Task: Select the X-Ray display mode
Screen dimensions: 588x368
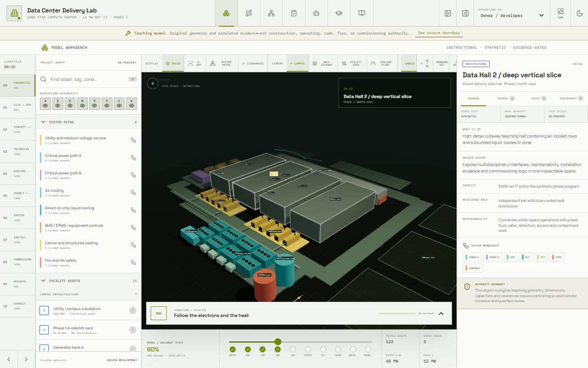Action: coord(195,63)
